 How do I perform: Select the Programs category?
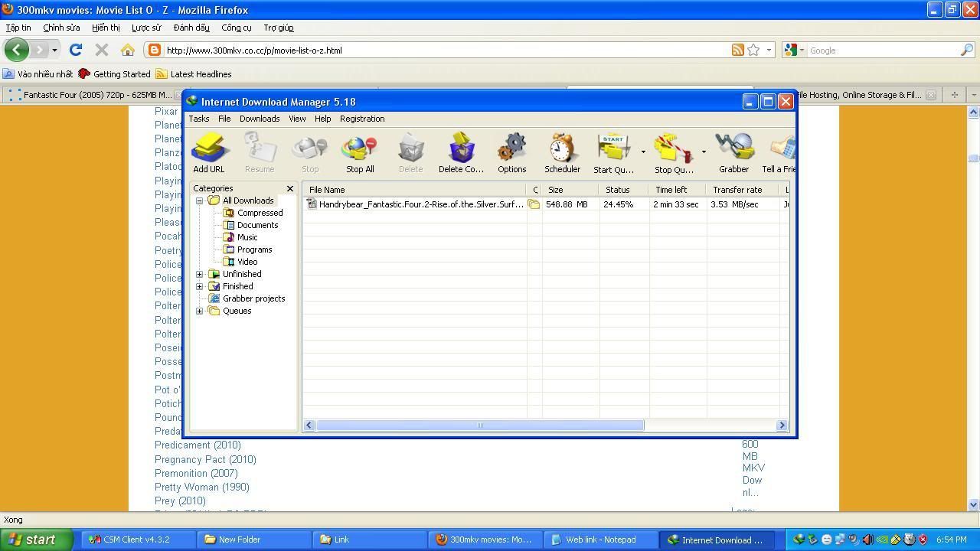click(x=254, y=249)
